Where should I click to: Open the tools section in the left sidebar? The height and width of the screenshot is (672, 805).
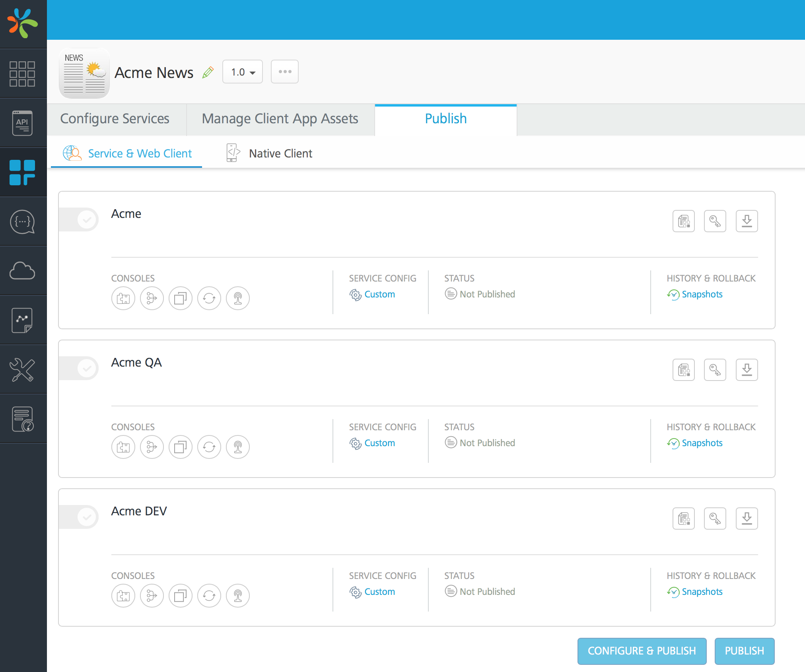tap(23, 370)
